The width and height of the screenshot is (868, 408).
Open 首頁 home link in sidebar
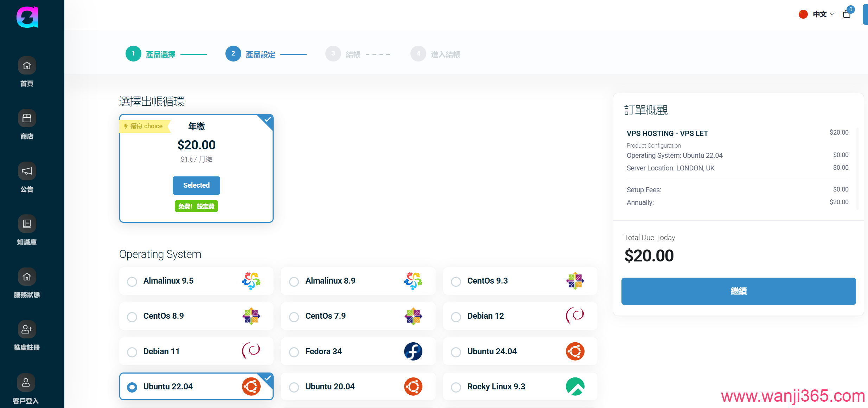[x=27, y=83]
